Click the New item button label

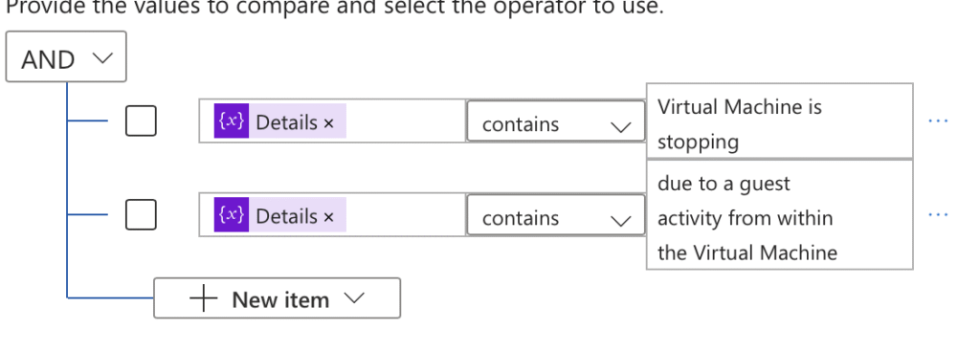click(x=280, y=299)
